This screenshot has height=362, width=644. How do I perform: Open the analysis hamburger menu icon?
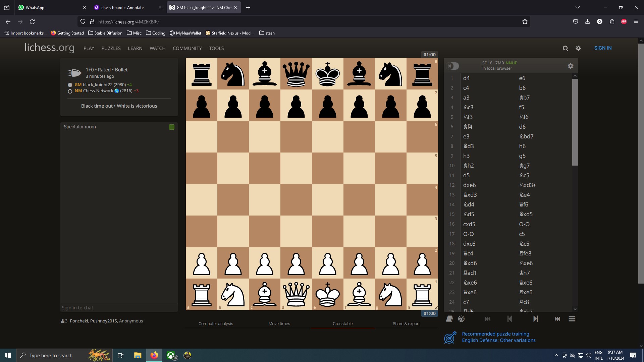[572, 319]
